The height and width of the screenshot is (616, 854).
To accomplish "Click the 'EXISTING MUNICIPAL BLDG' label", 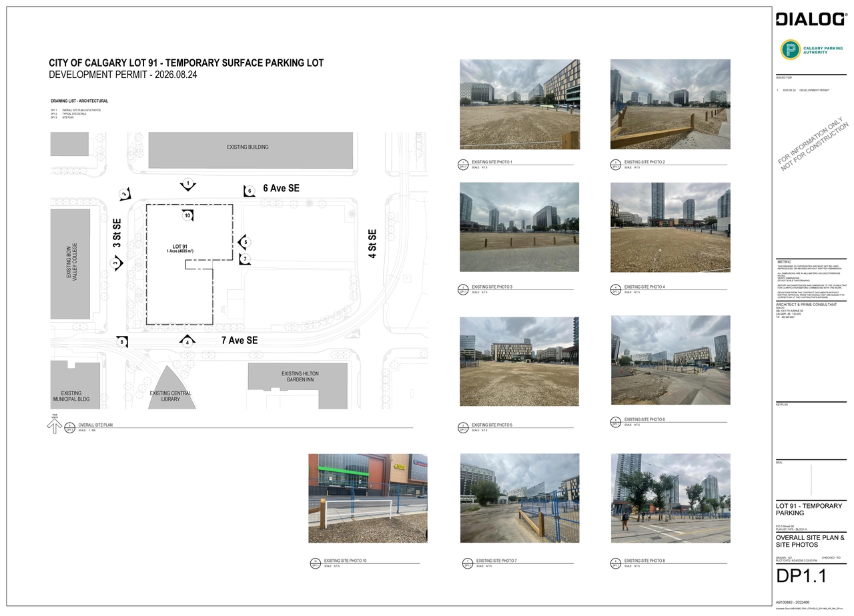I will coord(71,396).
